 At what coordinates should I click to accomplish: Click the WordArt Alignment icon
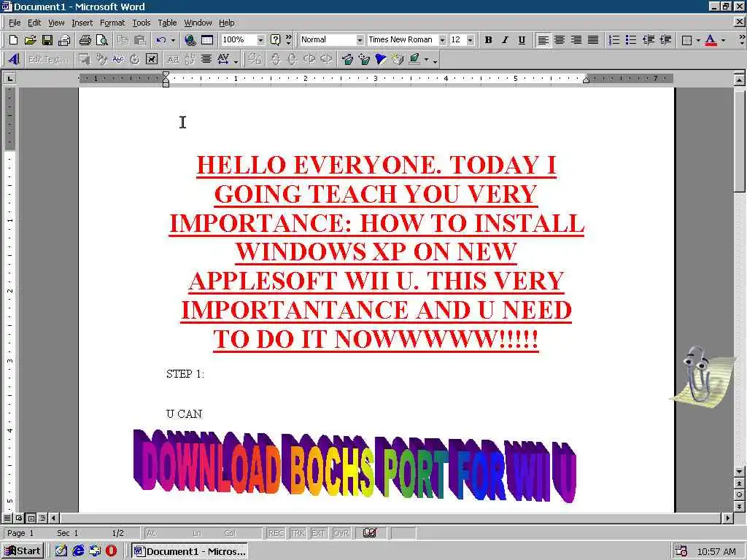[206, 60]
